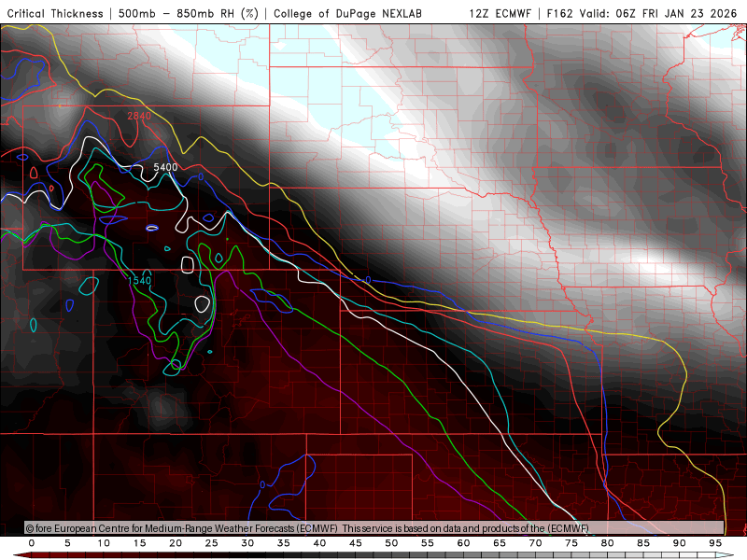Click the '60' value on the color scale
The width and height of the screenshot is (747, 560).
tap(463, 543)
